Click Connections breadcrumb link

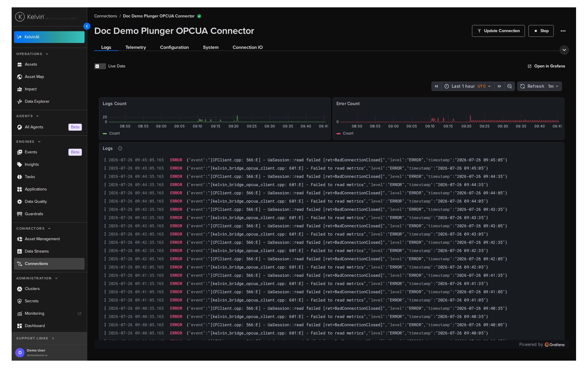tap(105, 16)
